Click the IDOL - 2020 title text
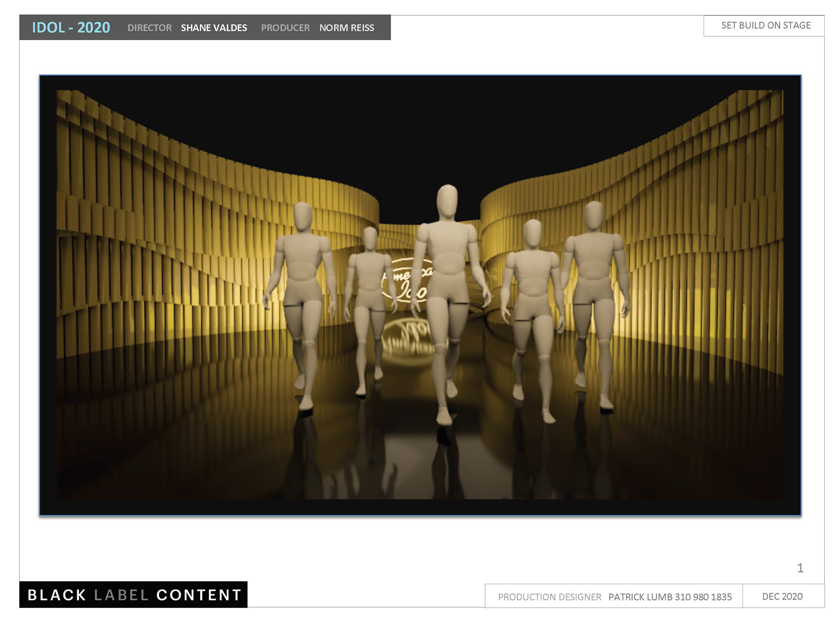The image size is (840, 630). [71, 28]
